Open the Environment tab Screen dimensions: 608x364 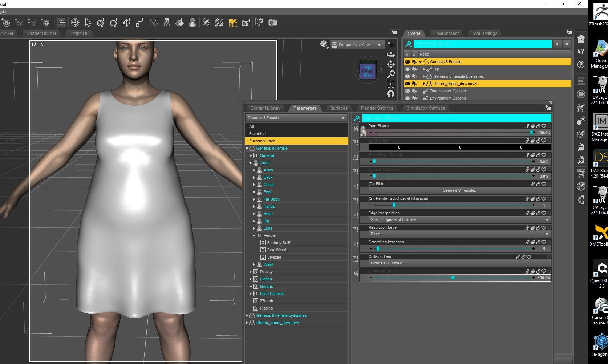[446, 33]
